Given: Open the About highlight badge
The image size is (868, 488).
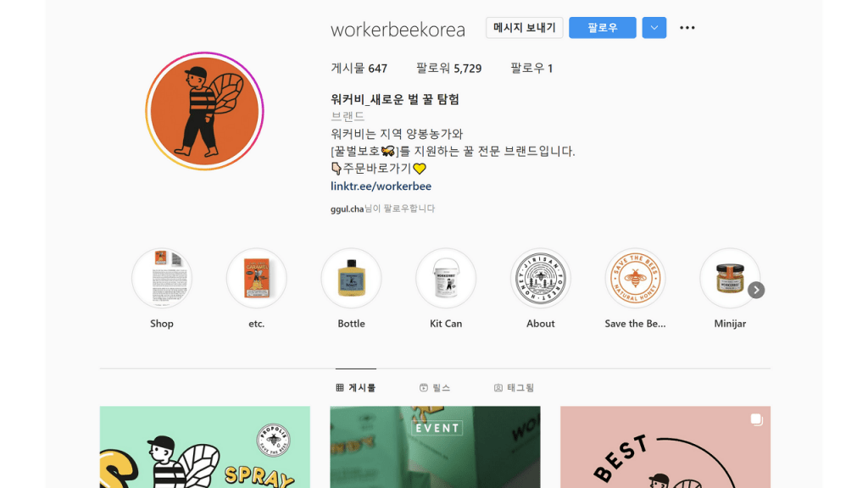Looking at the screenshot, I should click(540, 278).
